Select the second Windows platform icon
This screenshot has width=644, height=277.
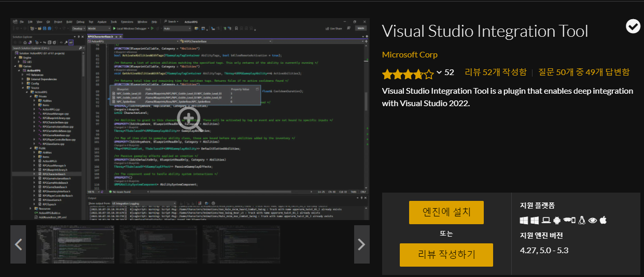click(535, 221)
